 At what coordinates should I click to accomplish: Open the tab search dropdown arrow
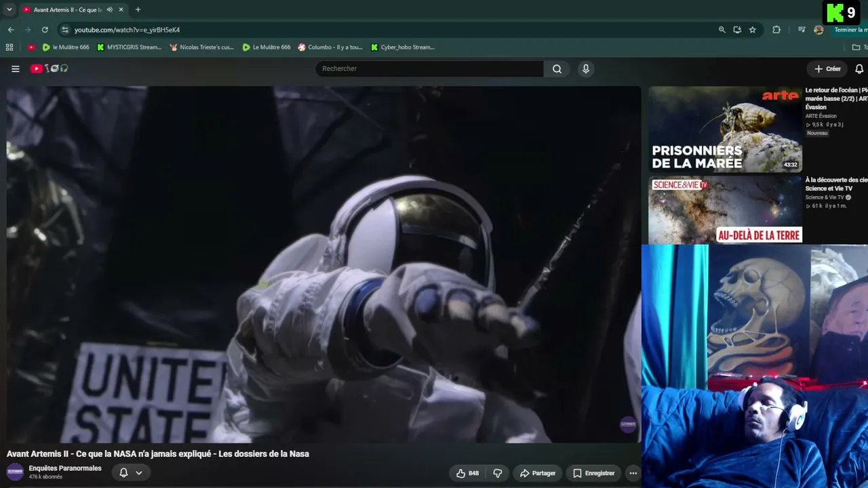click(9, 9)
